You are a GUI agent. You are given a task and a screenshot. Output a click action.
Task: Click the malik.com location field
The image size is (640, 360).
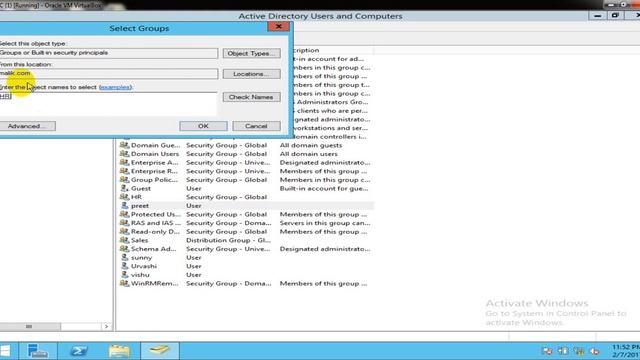(108, 74)
